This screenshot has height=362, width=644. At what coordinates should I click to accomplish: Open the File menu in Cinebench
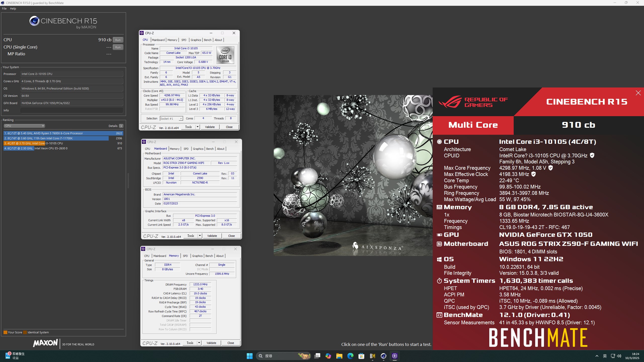4,9
